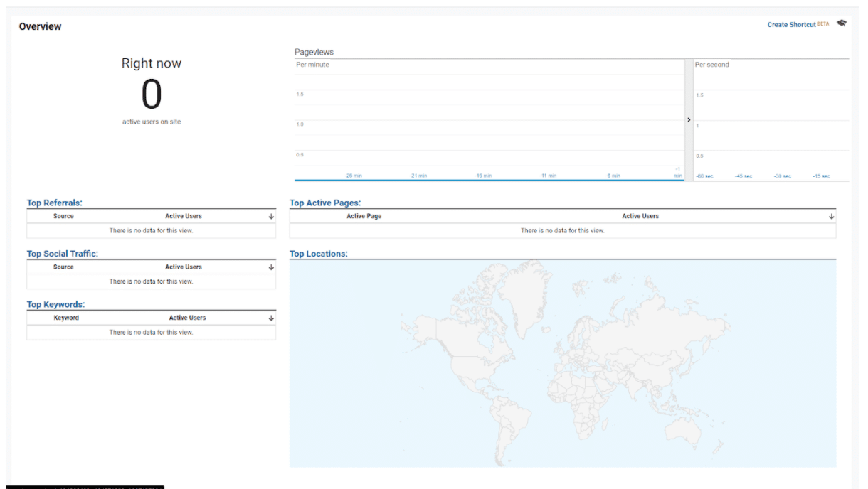The width and height of the screenshot is (868, 489).
Task: Open the Top Active Pages report
Action: coord(324,203)
